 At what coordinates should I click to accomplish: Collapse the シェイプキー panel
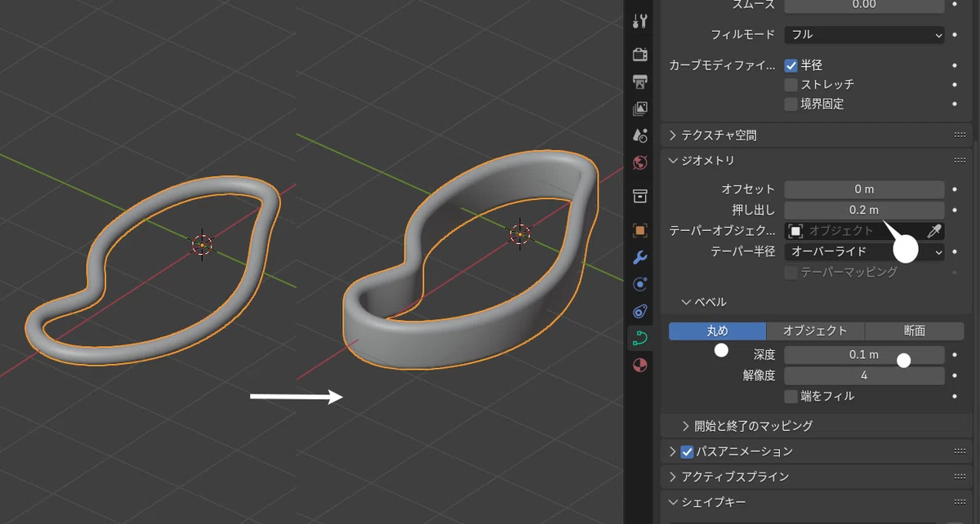673,502
